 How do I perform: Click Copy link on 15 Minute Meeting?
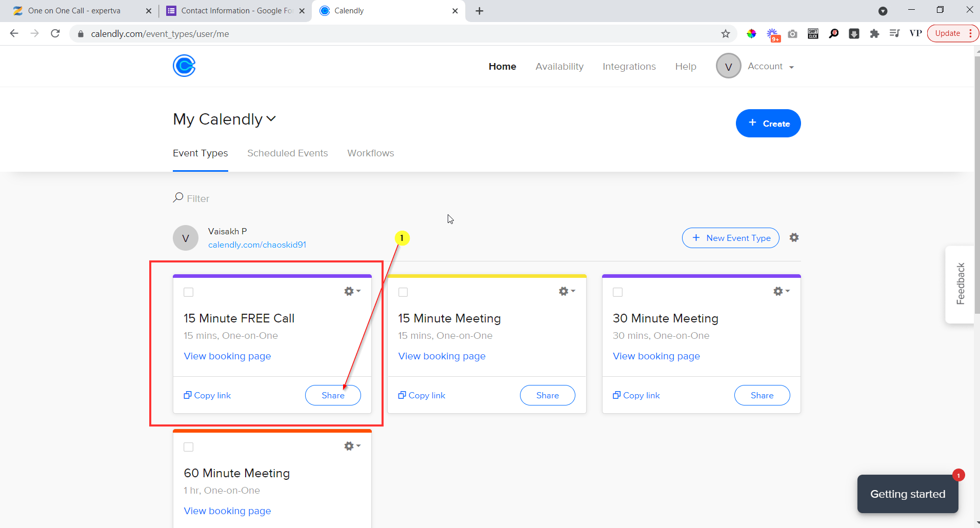[422, 395]
